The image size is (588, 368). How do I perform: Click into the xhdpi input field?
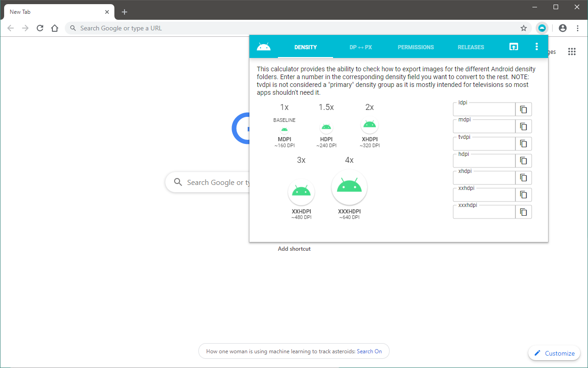[484, 178]
